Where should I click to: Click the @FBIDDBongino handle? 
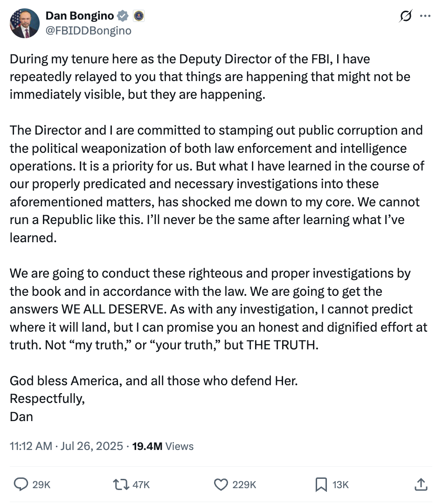[88, 31]
